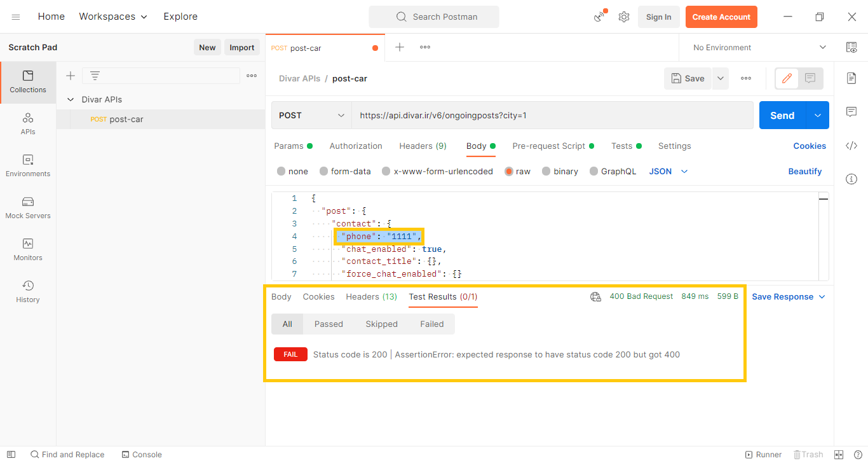Create new collection with plus icon
Viewport: 868px width, 463px height.
71,76
